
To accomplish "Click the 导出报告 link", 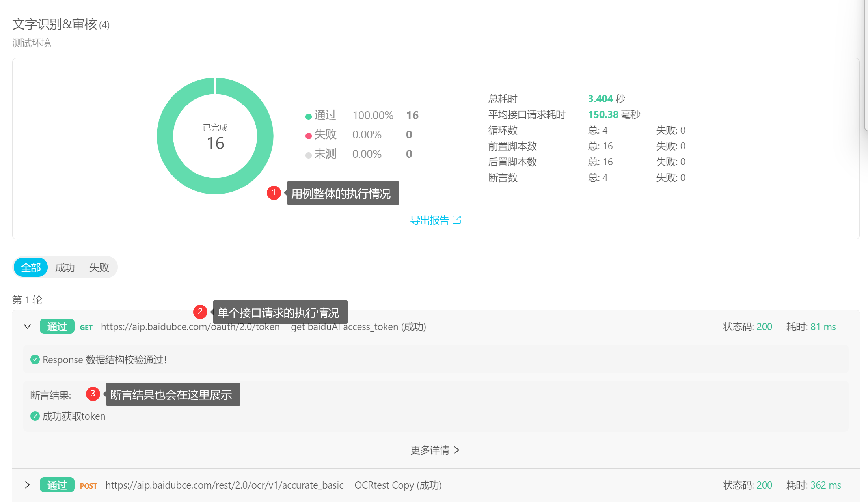I will click(x=429, y=220).
